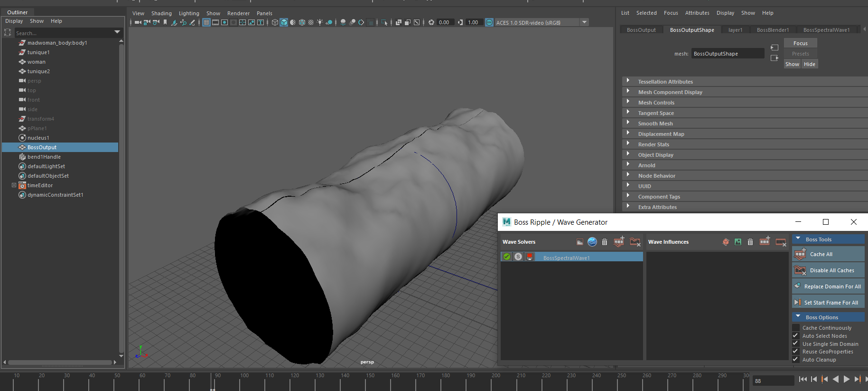Viewport: 868px width, 391px height.
Task: Uncheck the Auto Cleanup checkbox
Action: coord(796,359)
